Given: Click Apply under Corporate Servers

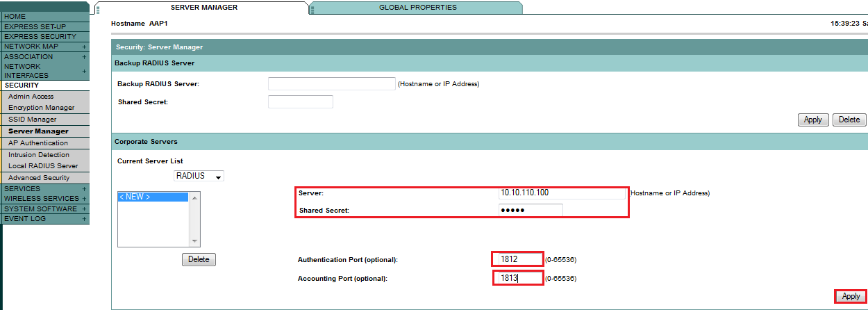Looking at the screenshot, I should tap(851, 296).
